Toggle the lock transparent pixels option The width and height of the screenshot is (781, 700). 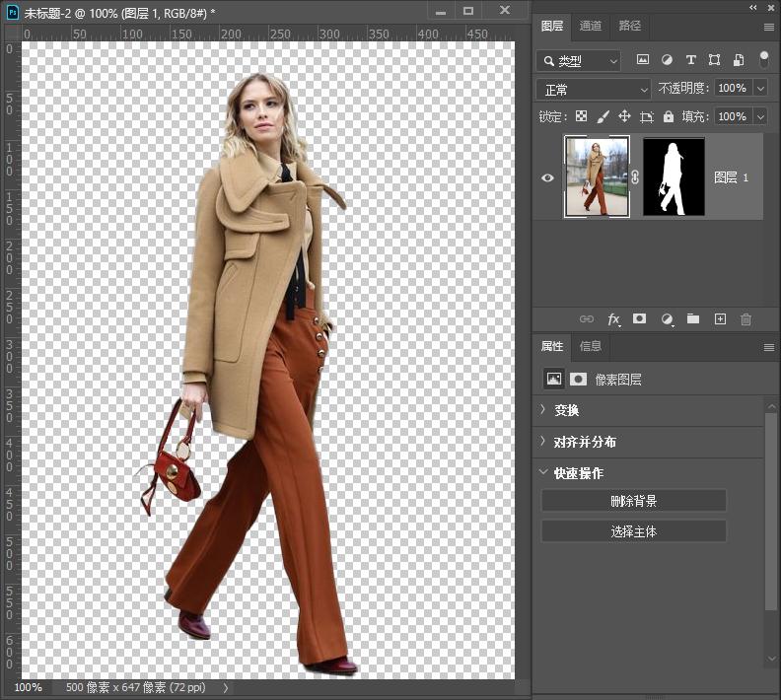(581, 116)
